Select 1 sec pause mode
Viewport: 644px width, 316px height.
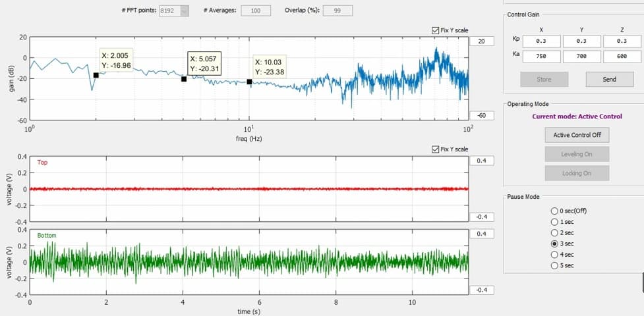(x=554, y=222)
